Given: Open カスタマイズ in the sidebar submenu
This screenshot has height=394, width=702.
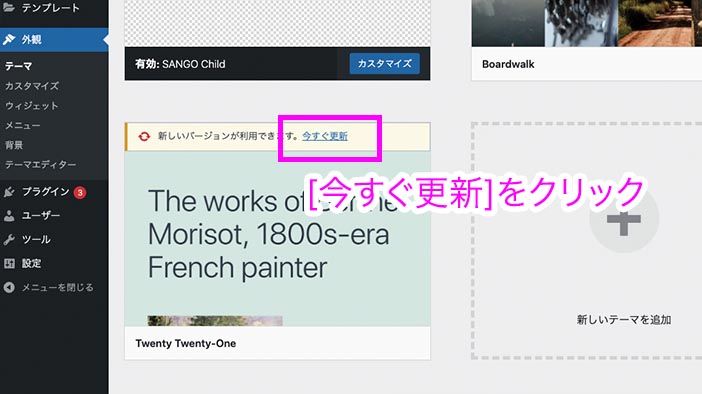Looking at the screenshot, I should 32,86.
